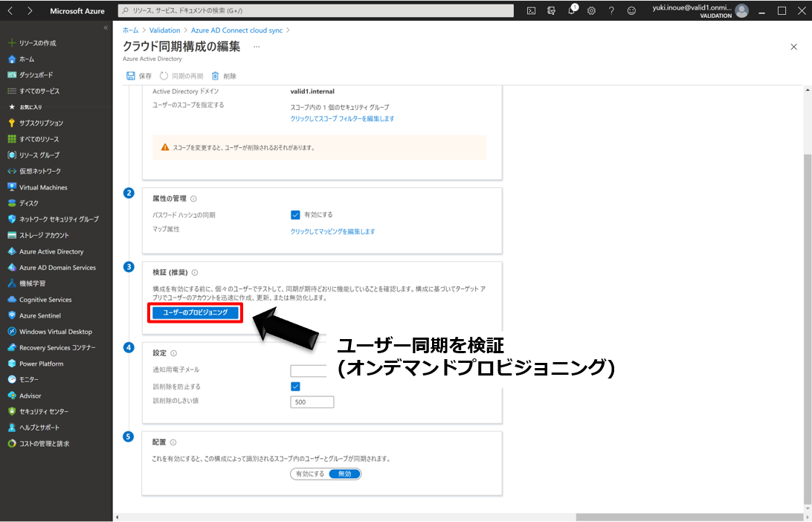
Task: Open サブスクリプション key icon item
Action: (12, 123)
